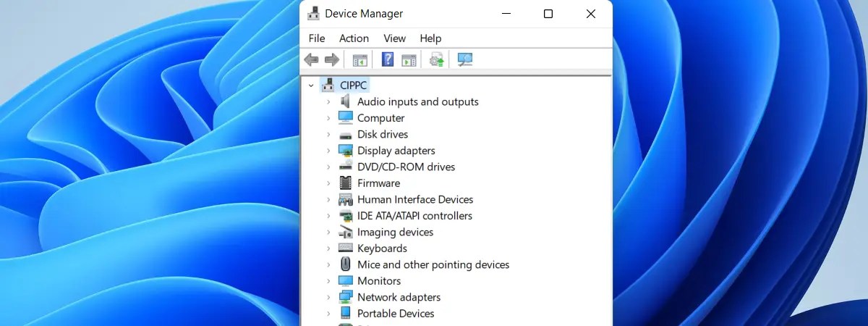
Task: Select the 'Disk drives' row text
Action: tap(383, 135)
